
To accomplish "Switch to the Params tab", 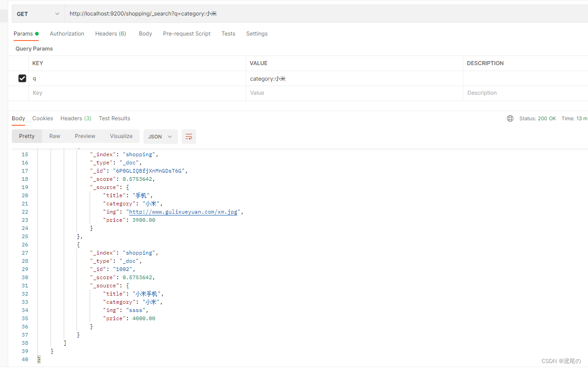I will [x=26, y=34].
